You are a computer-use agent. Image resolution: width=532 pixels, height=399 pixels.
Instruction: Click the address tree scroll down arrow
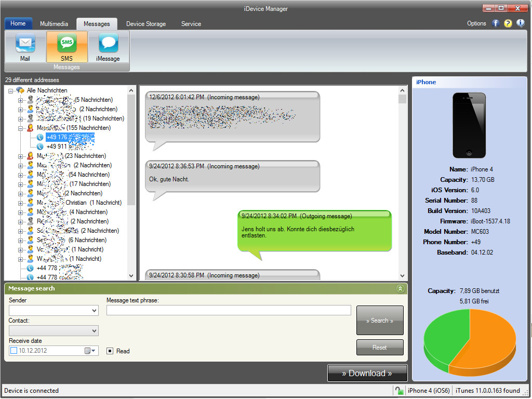131,276
